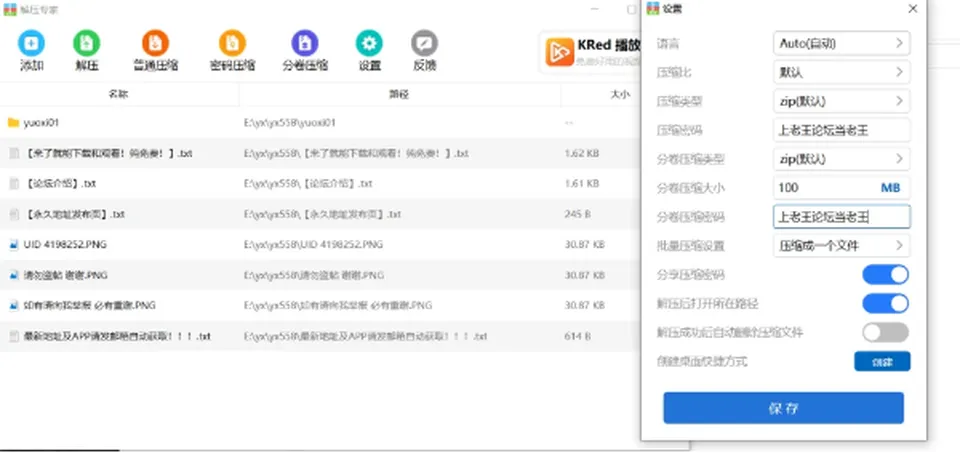Viewport: 960px width, 453px height.
Task: Click the 密码压缩 toolbar icon
Action: [233, 43]
